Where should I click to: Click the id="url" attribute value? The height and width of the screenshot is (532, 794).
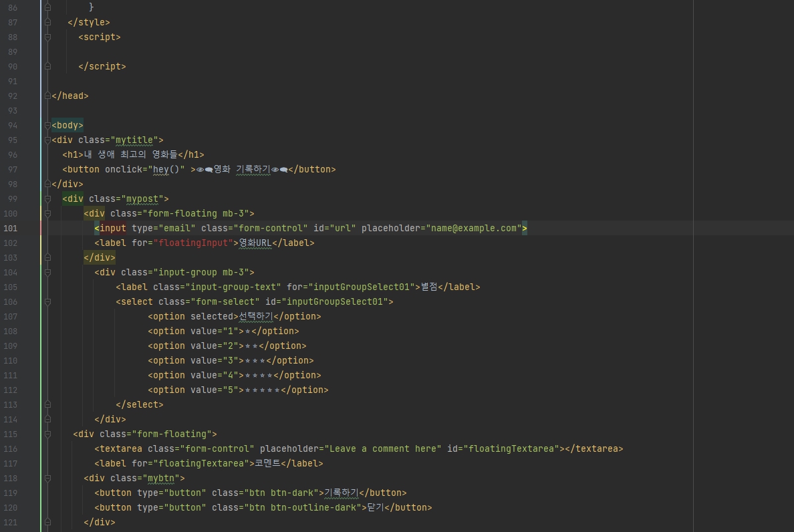[x=342, y=229]
